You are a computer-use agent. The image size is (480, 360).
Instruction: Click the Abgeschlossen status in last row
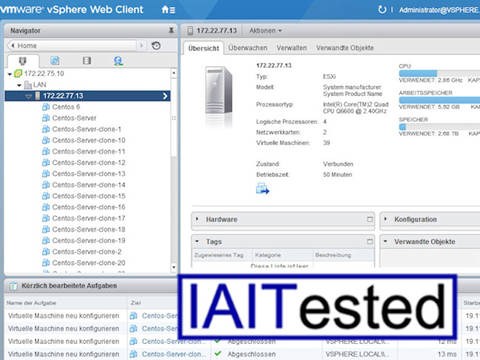(x=252, y=354)
